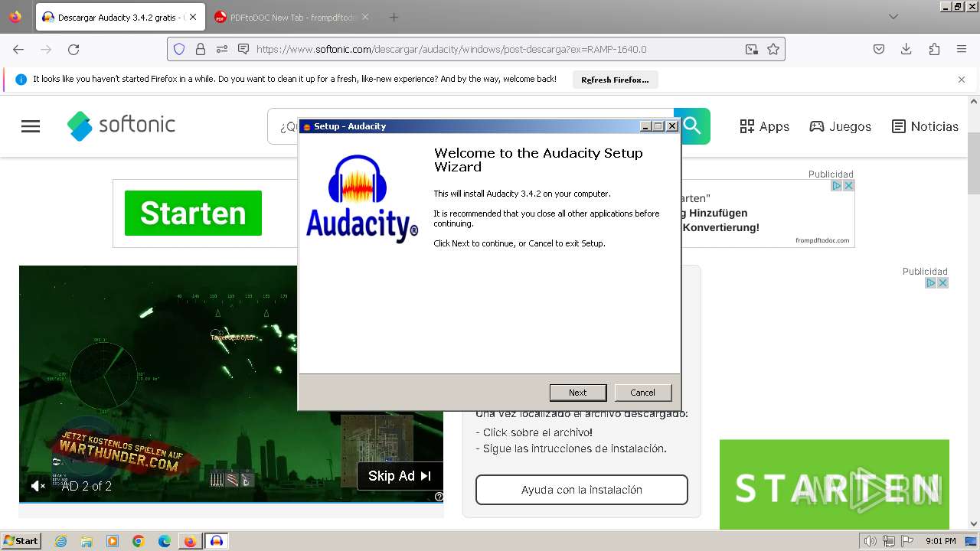Click the Softonic search magnifier button
The width and height of the screenshot is (980, 551).
(x=692, y=126)
